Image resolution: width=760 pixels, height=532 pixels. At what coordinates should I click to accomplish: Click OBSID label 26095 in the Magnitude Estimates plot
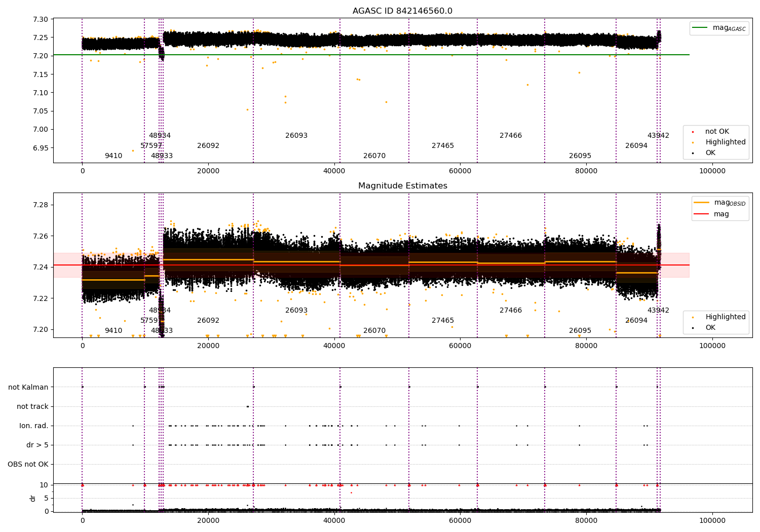[x=580, y=331]
